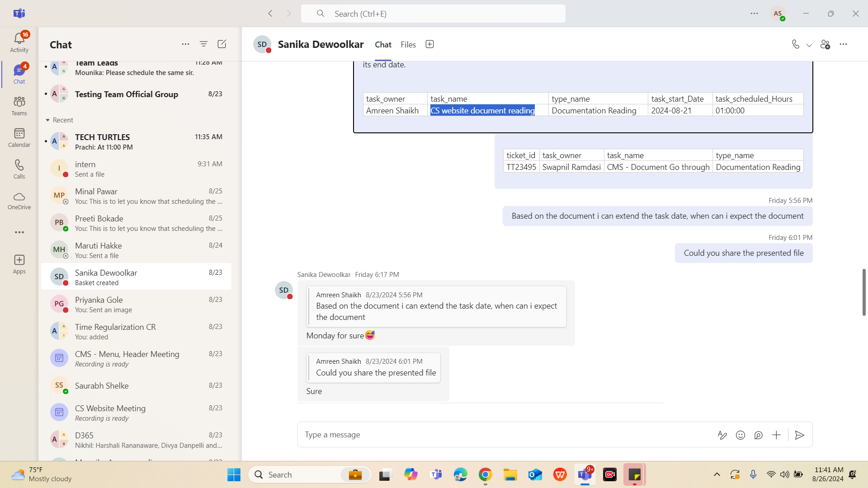
Task: Open Sticky Notes from the taskbar
Action: click(x=634, y=474)
